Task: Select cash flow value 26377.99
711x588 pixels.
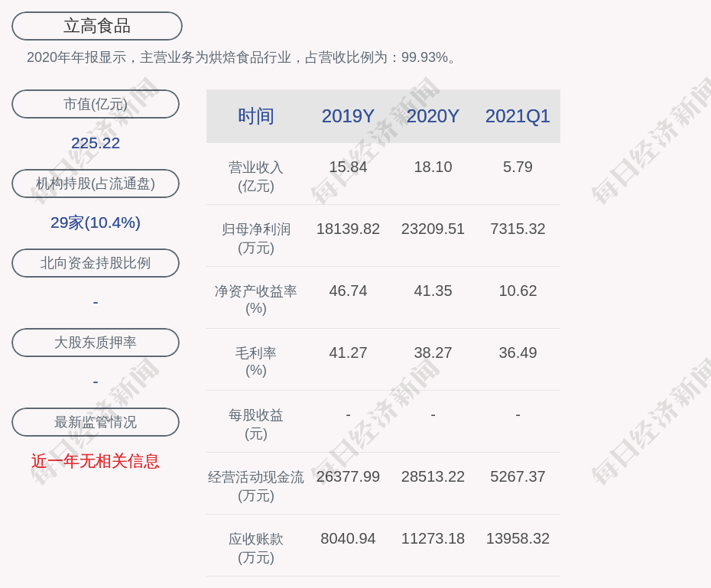Action: pos(348,476)
